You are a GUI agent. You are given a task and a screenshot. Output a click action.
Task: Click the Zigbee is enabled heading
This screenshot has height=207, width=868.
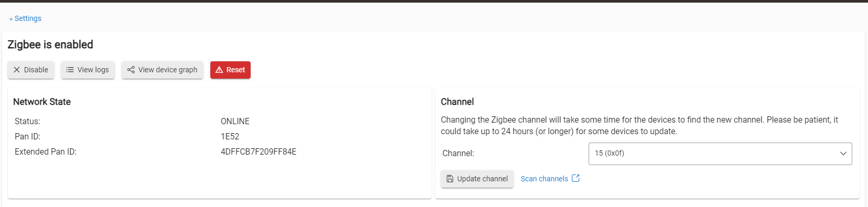pyautogui.click(x=50, y=45)
